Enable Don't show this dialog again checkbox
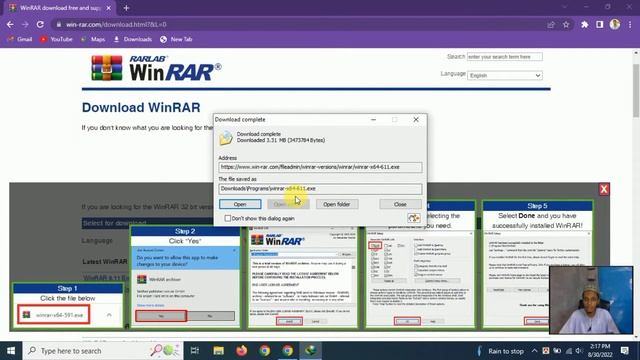This screenshot has width=640, height=360. pyautogui.click(x=228, y=218)
